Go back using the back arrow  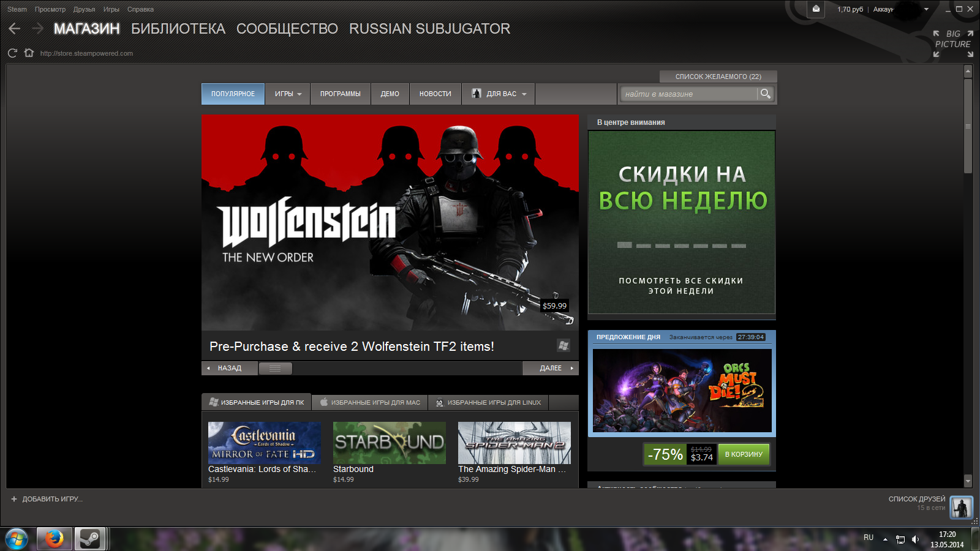tap(15, 28)
